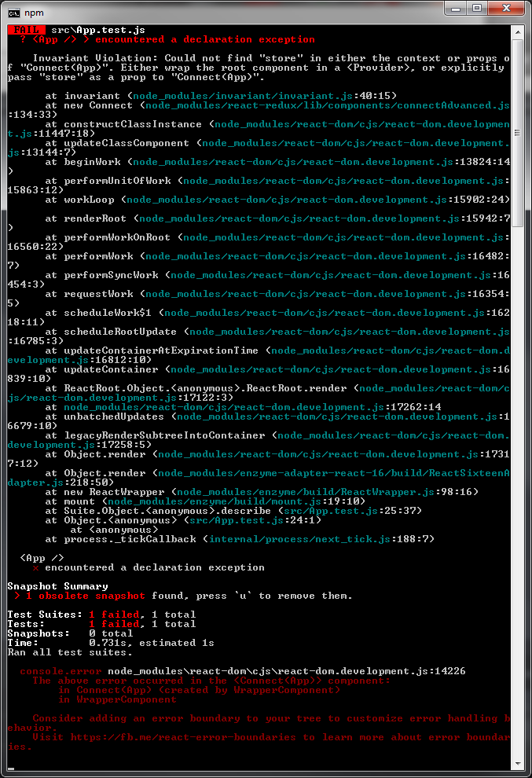Minimize the npm console window
532x778 pixels.
pos(455,9)
